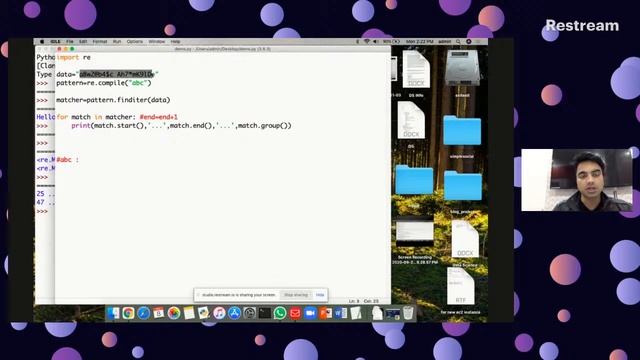
Task: Click the line 'import re' in the editor
Action: (73, 57)
